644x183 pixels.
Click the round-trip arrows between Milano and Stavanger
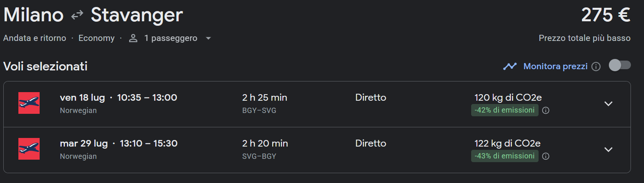[x=77, y=15]
